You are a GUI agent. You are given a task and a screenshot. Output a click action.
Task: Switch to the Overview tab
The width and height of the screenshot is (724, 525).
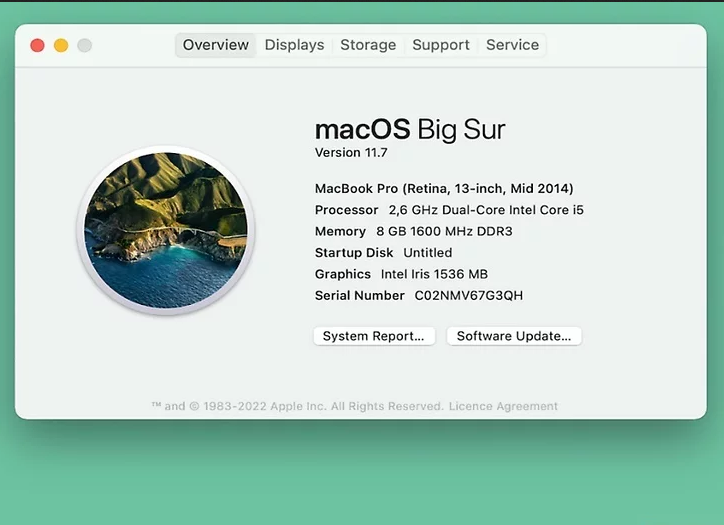click(x=216, y=45)
